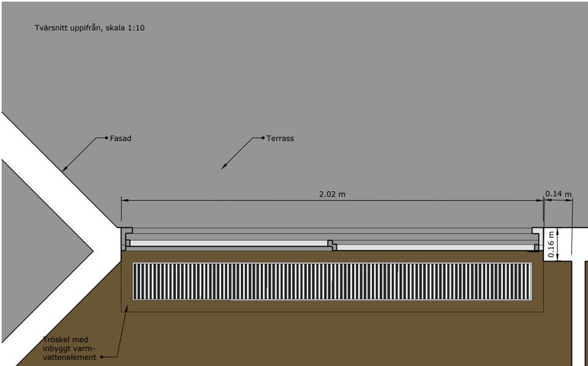Select the 'Fasad' label

(121, 139)
